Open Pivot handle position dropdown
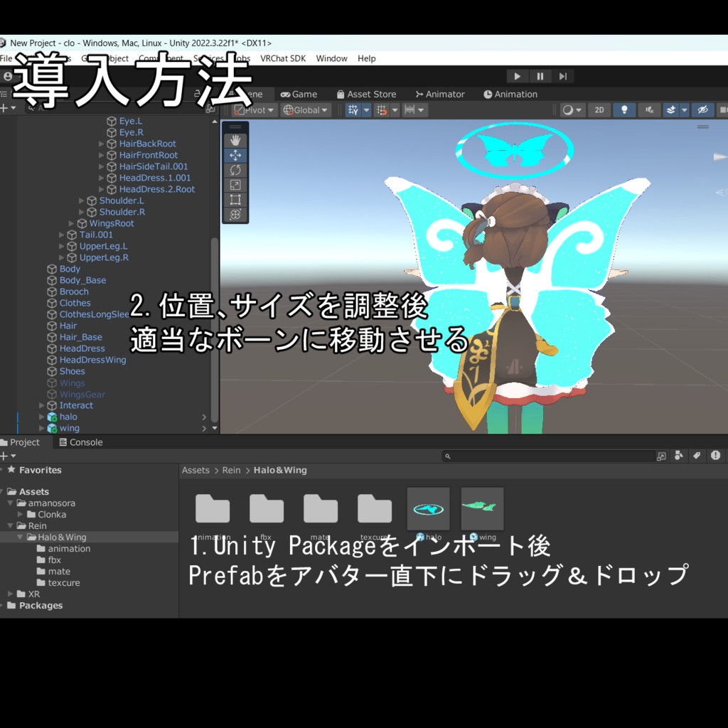This screenshot has height=728, width=728. [255, 110]
